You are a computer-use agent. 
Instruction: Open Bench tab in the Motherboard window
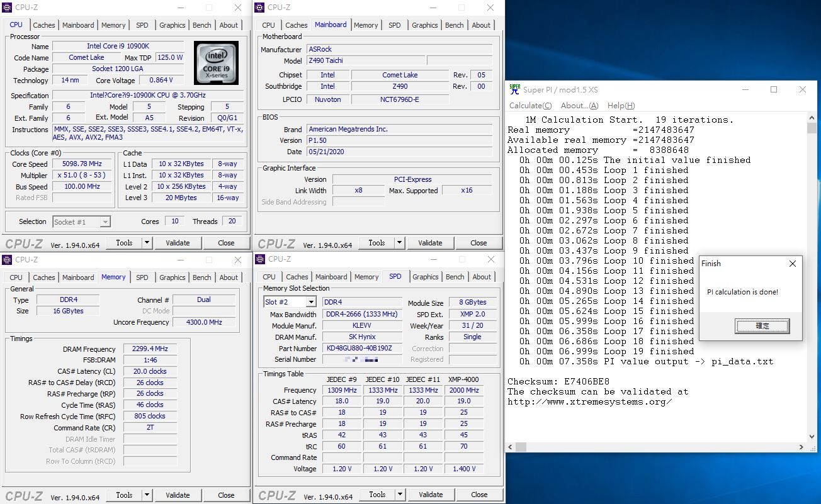(455, 25)
